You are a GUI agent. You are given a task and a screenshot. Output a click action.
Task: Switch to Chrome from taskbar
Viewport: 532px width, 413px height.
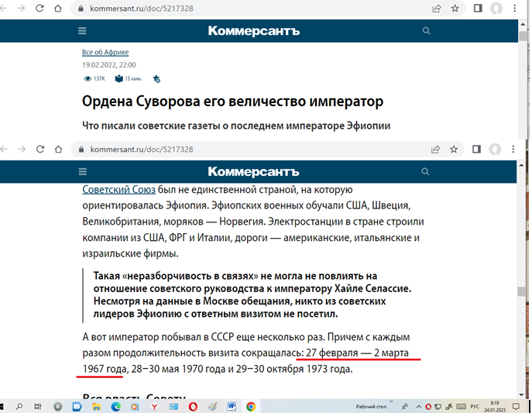251,406
